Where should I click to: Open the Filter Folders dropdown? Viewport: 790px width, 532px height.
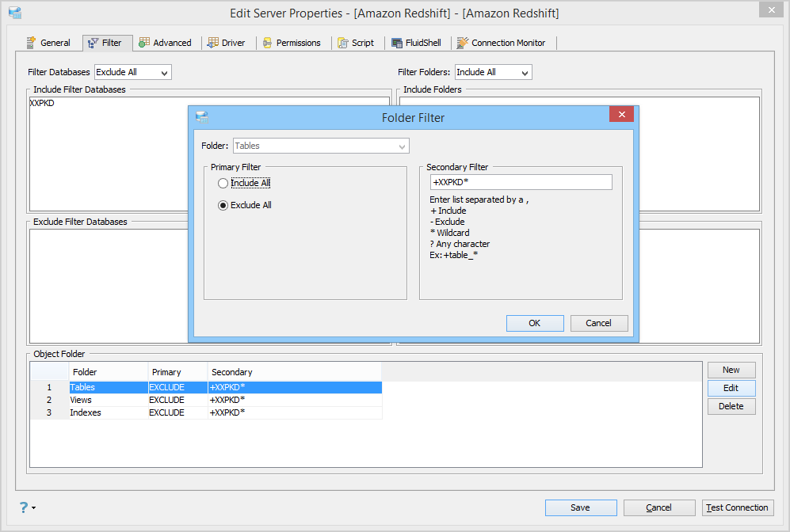pos(525,73)
